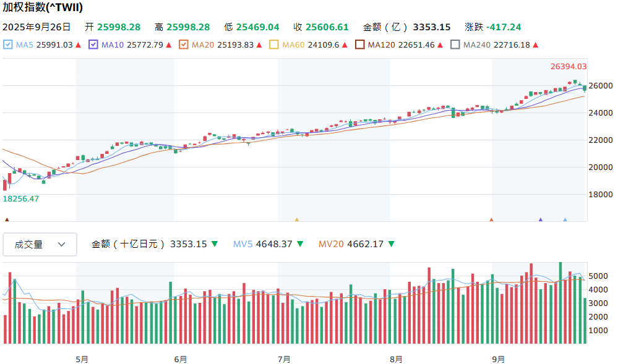Click the date 2025年9月26日
The image size is (618, 364).
click(36, 27)
